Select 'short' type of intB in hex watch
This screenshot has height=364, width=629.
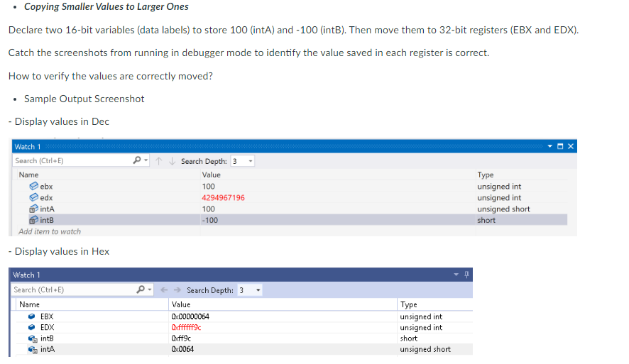408,338
